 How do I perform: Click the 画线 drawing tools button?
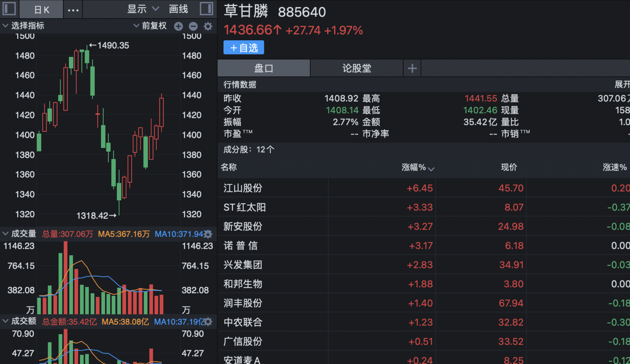(178, 9)
